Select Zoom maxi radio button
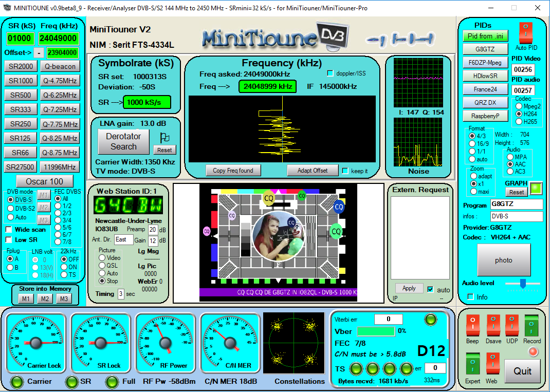Viewport: 550px width, 392px height. click(x=473, y=192)
